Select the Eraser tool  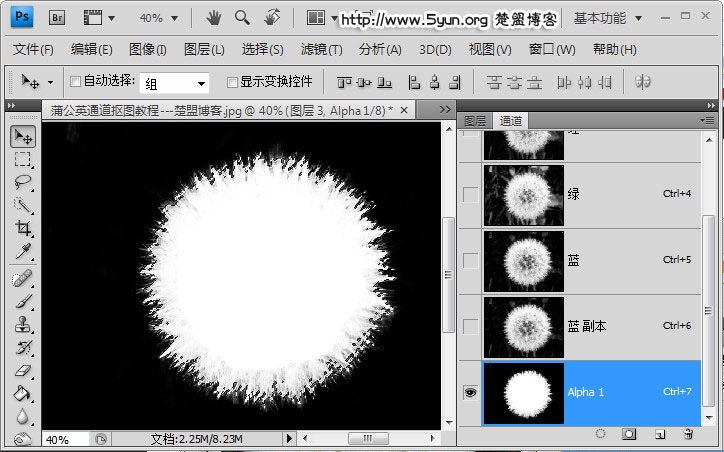(x=23, y=372)
